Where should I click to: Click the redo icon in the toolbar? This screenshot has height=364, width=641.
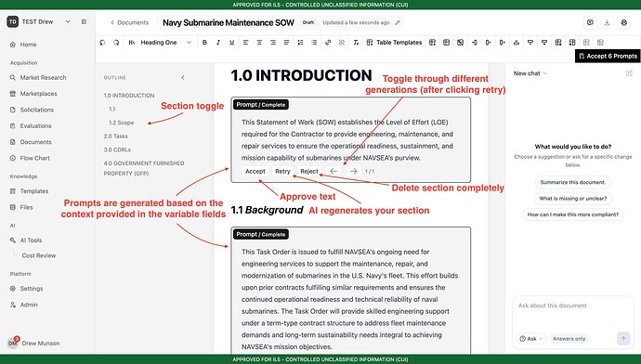(116, 43)
